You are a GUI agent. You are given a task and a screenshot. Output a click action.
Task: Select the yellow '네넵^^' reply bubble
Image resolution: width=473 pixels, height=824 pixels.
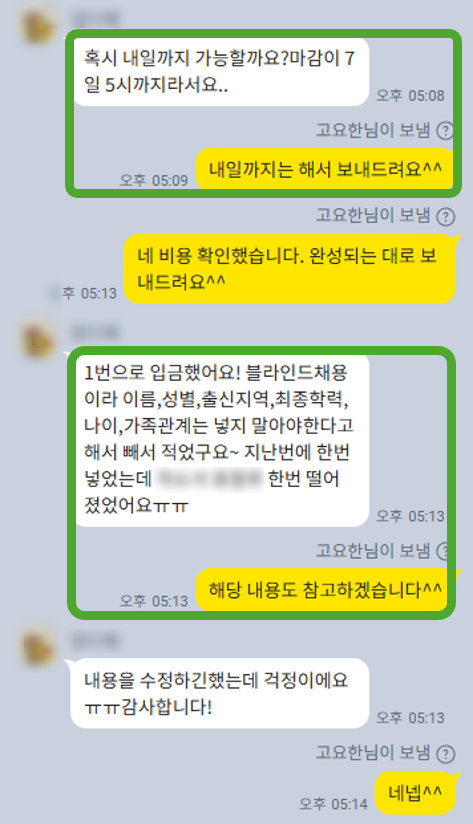[415, 792]
